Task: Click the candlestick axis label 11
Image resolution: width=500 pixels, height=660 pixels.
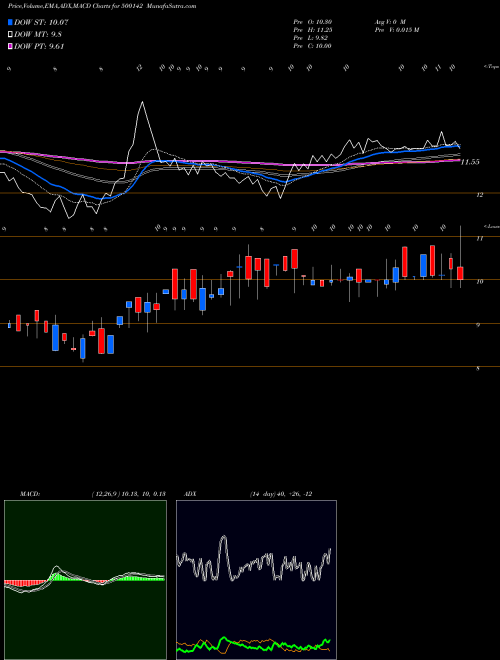Action: [x=479, y=239]
